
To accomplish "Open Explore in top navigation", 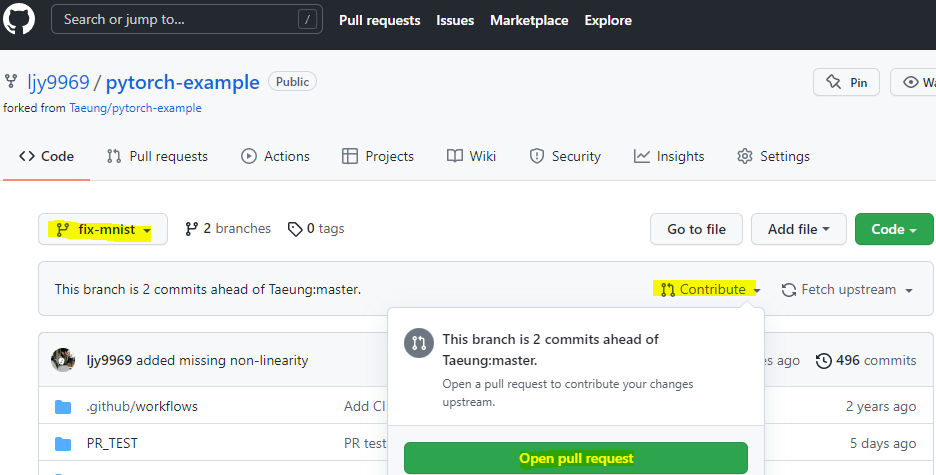I will pos(608,20).
